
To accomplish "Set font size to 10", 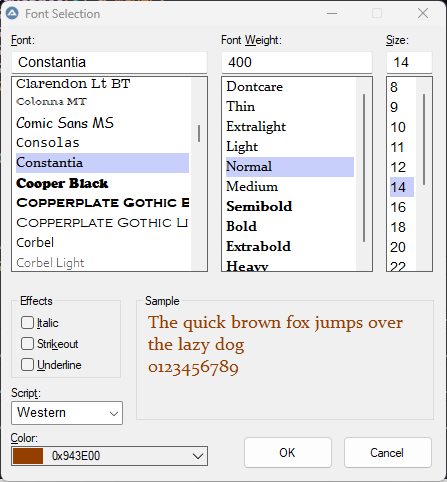I will point(402,127).
